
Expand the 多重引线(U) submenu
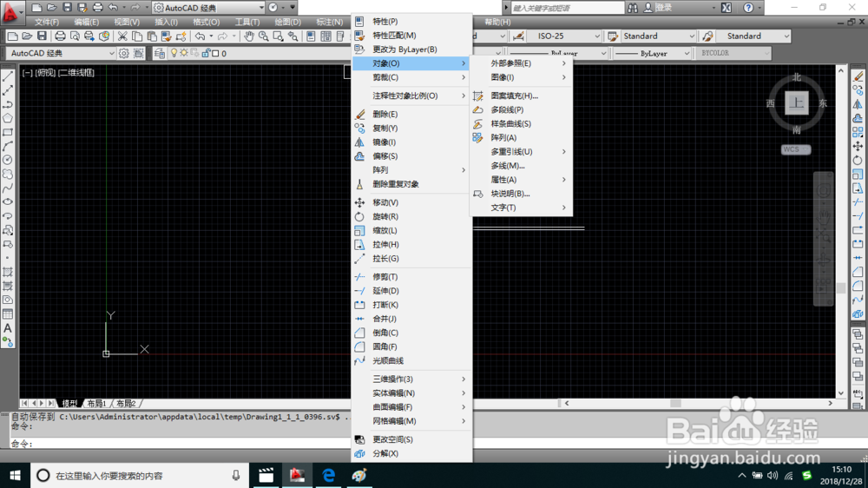pos(521,151)
